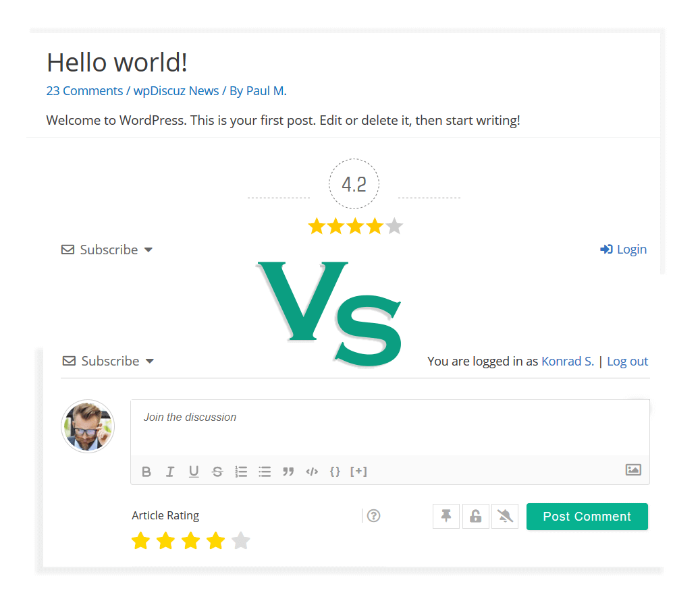Toggle the comment lock button
The width and height of the screenshot is (700, 603).
[475, 516]
